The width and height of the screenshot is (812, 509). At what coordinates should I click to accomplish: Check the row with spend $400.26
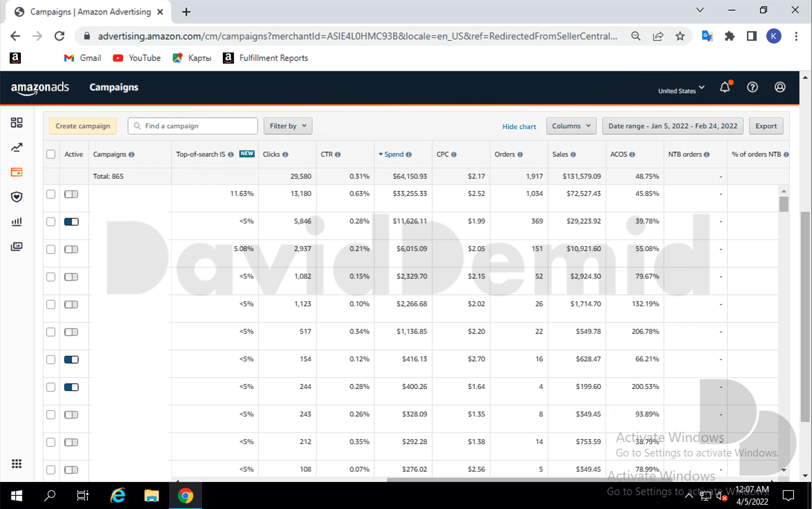click(51, 387)
